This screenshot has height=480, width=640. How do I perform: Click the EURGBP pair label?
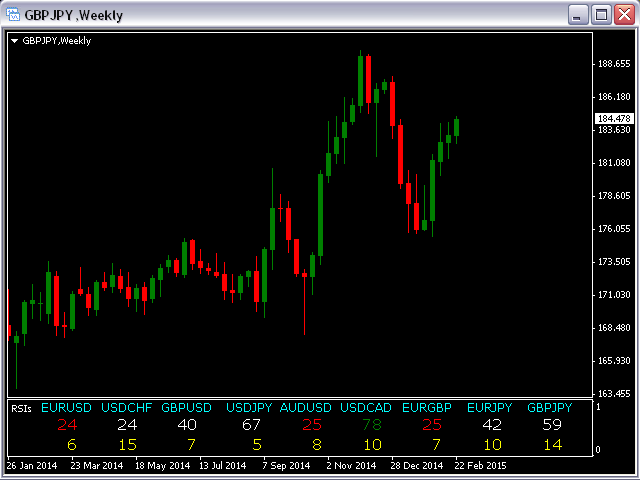[427, 408]
